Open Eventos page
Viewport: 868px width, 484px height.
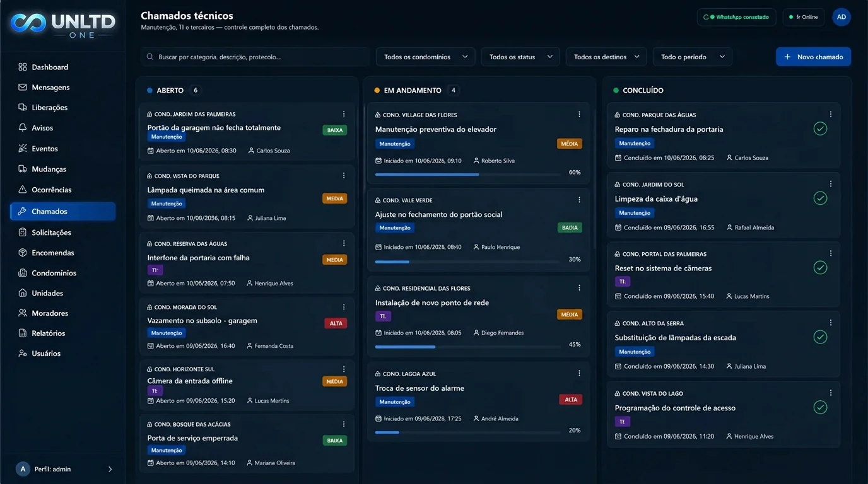click(x=45, y=149)
